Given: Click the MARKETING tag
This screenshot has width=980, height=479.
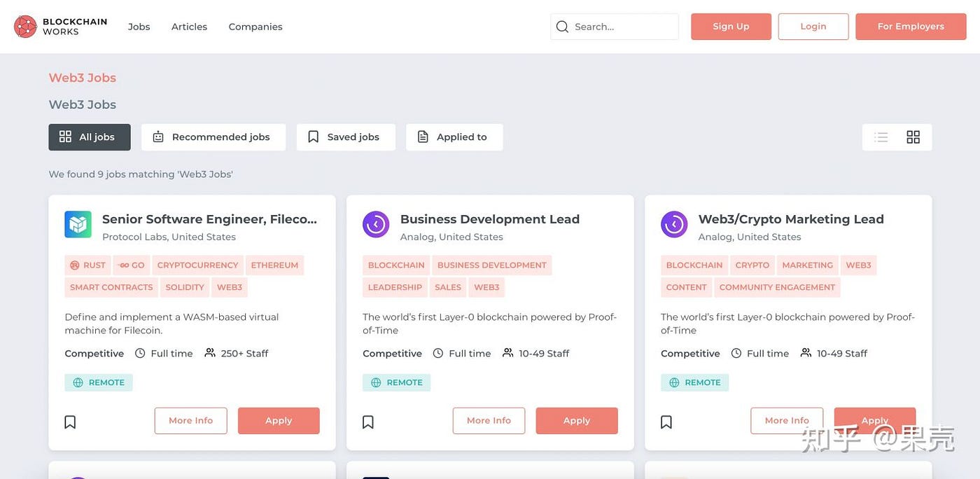Looking at the screenshot, I should click(808, 265).
